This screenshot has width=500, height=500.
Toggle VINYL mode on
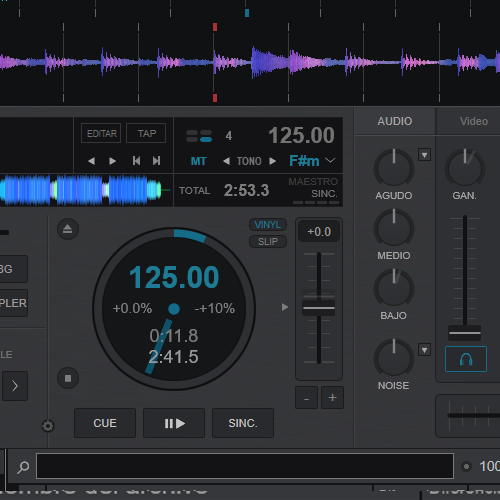(268, 224)
